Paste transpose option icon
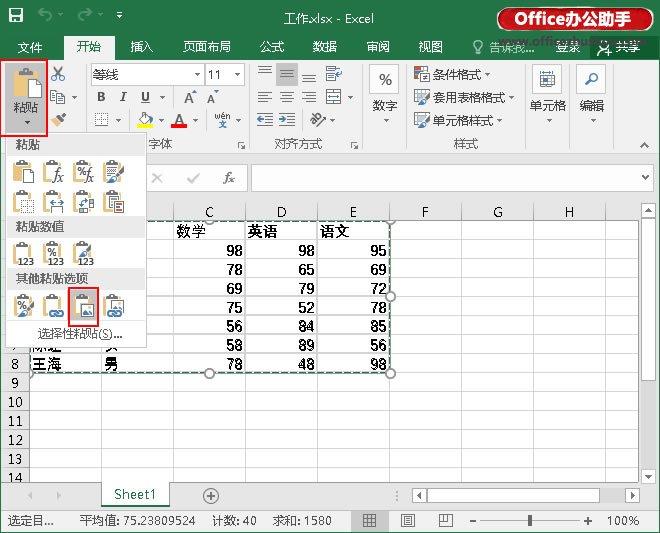Viewport: 660px width, 533px height. click(x=83, y=202)
